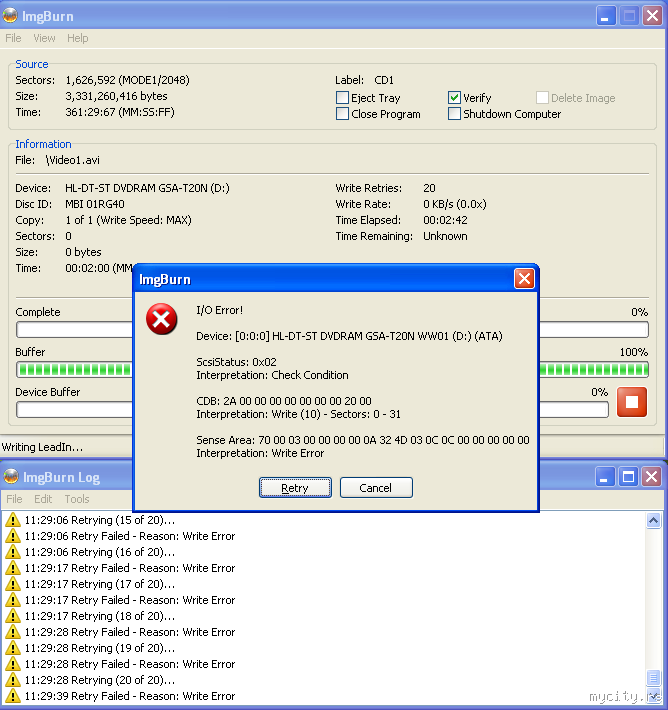Screen dimensions: 668x710
Task: Click the Writing LeadIn status text
Action: click(42, 447)
